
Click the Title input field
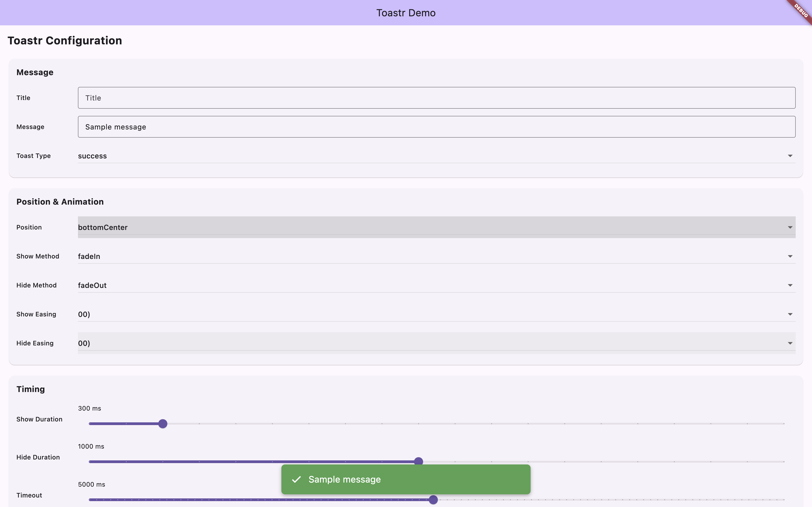tap(436, 98)
